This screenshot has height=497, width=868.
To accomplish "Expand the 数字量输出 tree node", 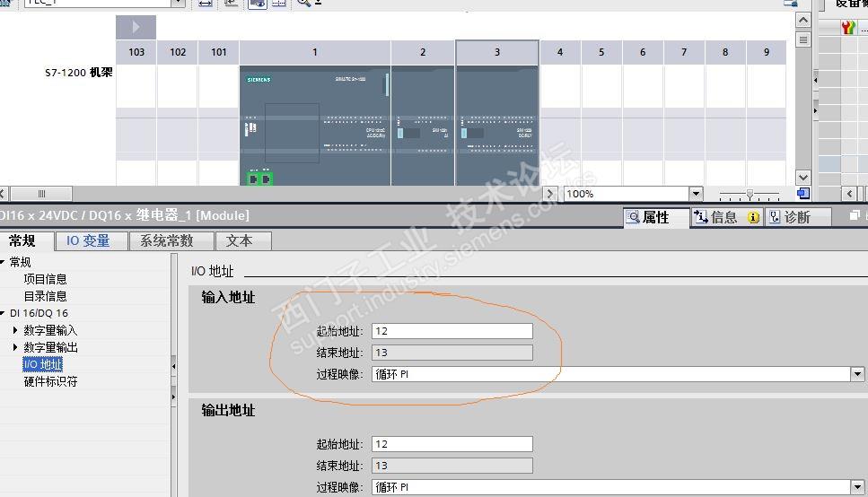I will click(x=15, y=347).
